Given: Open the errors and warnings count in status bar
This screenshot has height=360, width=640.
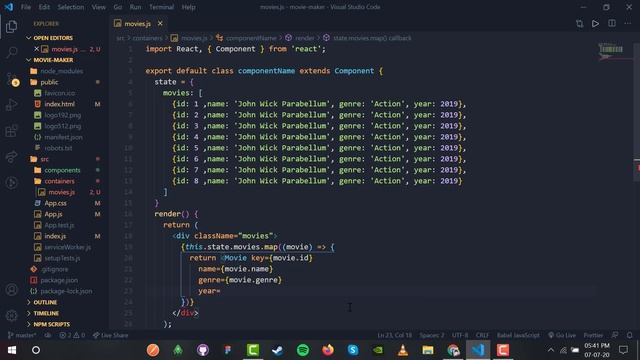Looking at the screenshot, I should (72, 335).
